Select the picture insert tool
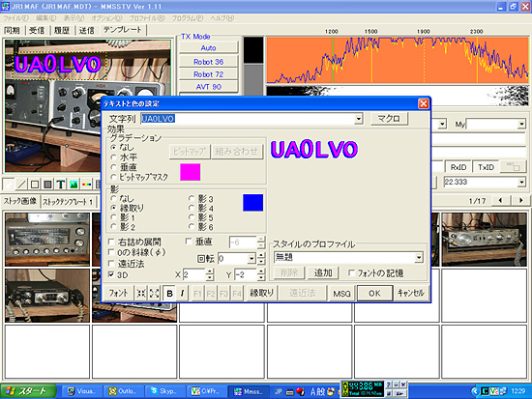Image resolution: width=532 pixels, height=399 pixels. point(74,185)
